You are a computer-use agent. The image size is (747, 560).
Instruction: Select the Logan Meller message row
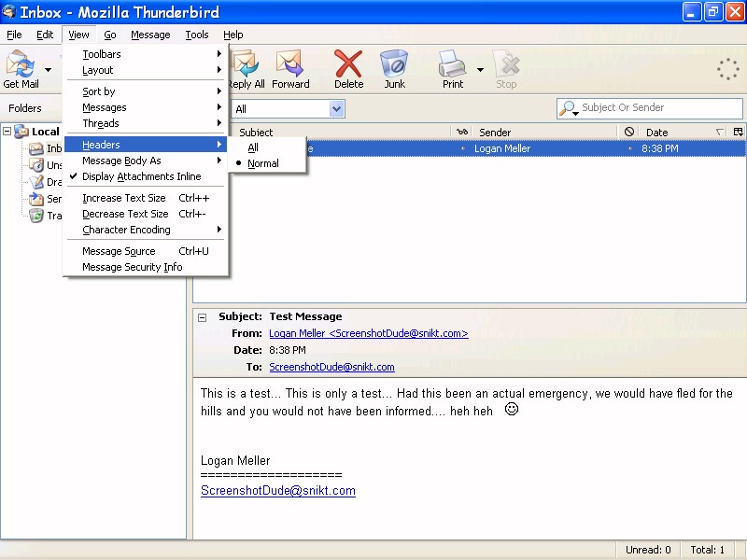coord(526,148)
